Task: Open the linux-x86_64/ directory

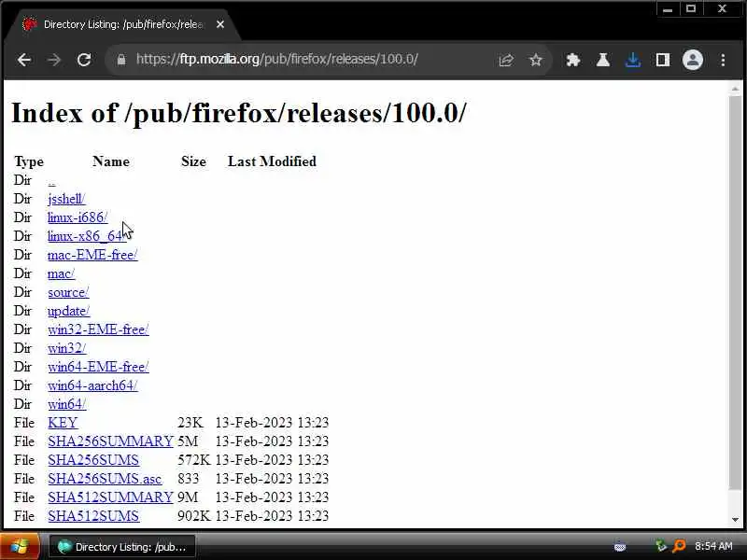Action: point(87,236)
